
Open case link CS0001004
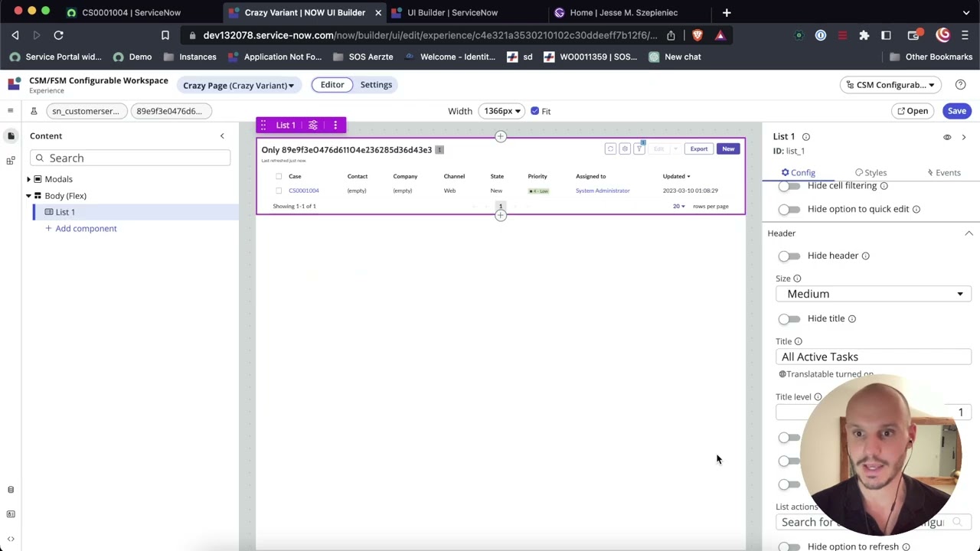click(304, 191)
